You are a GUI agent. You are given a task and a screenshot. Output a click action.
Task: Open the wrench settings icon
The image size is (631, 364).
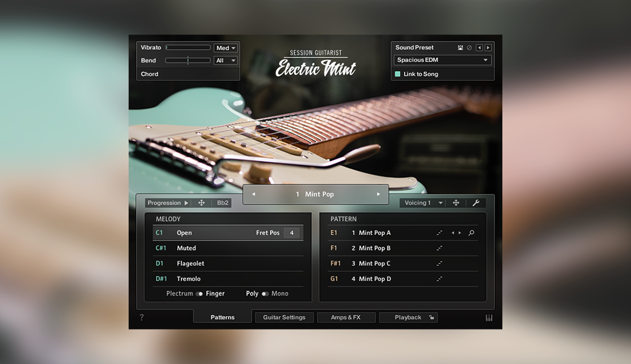[476, 203]
